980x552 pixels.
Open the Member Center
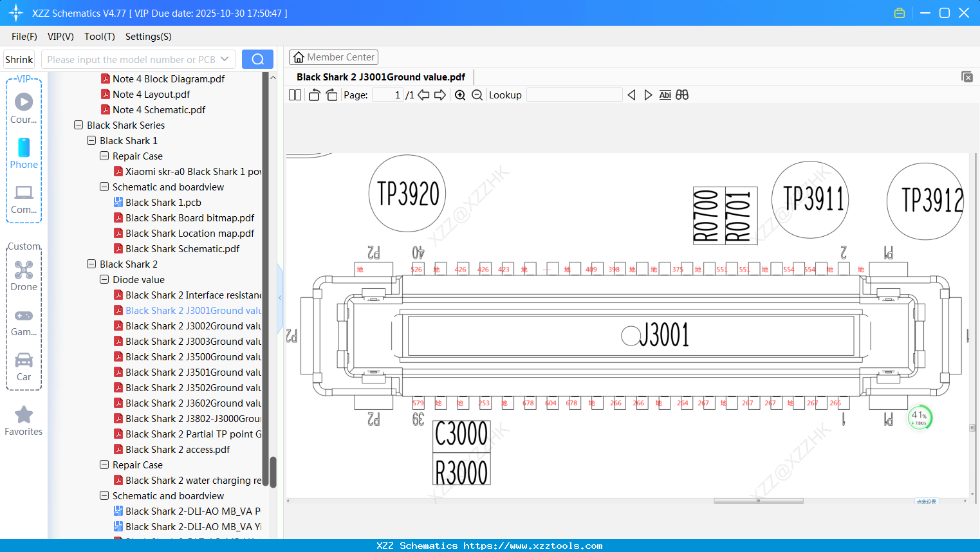point(333,57)
